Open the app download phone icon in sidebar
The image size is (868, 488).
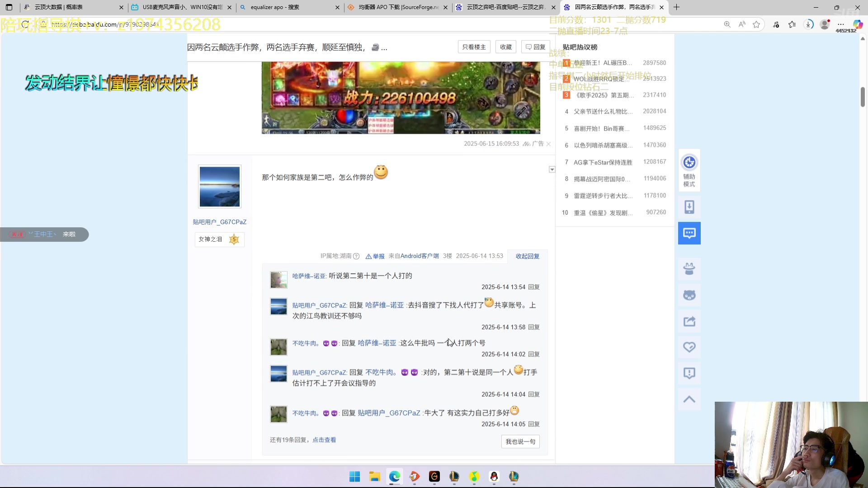tap(689, 207)
